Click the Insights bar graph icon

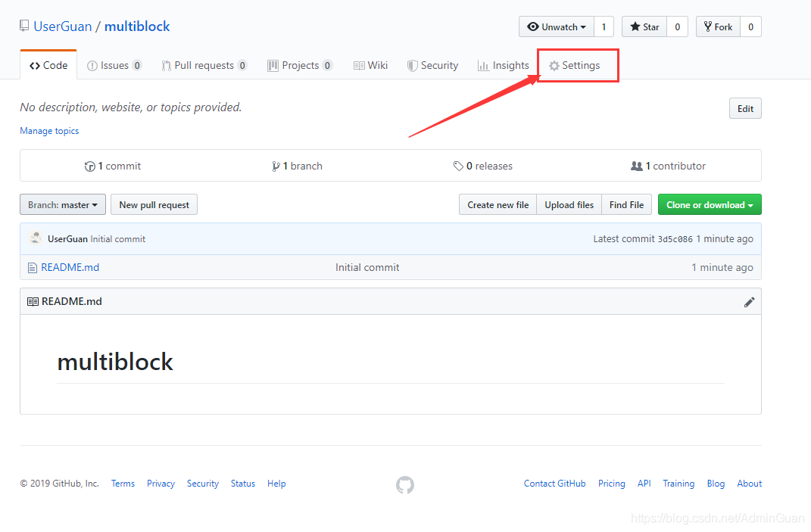click(x=483, y=66)
